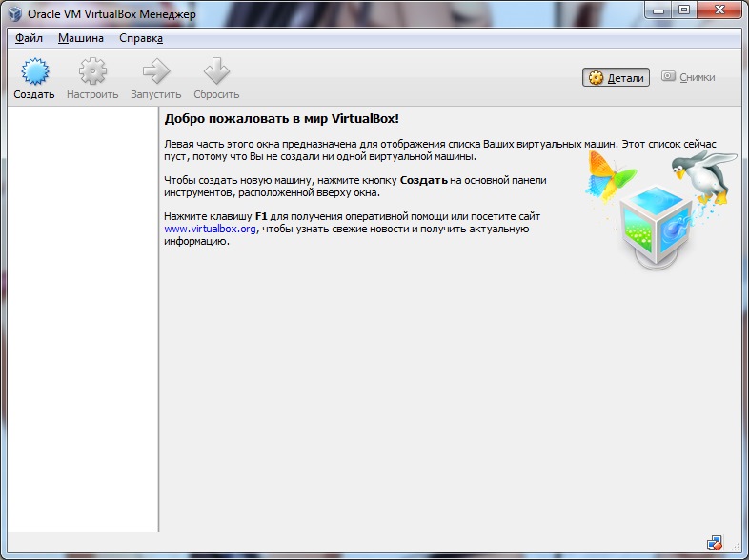Click the Запустить (Start) arrow icon
This screenshot has height=560, width=749.
[156, 71]
